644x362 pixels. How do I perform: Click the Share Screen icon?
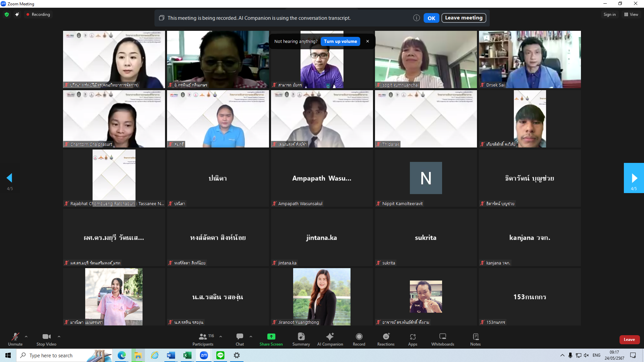(271, 337)
